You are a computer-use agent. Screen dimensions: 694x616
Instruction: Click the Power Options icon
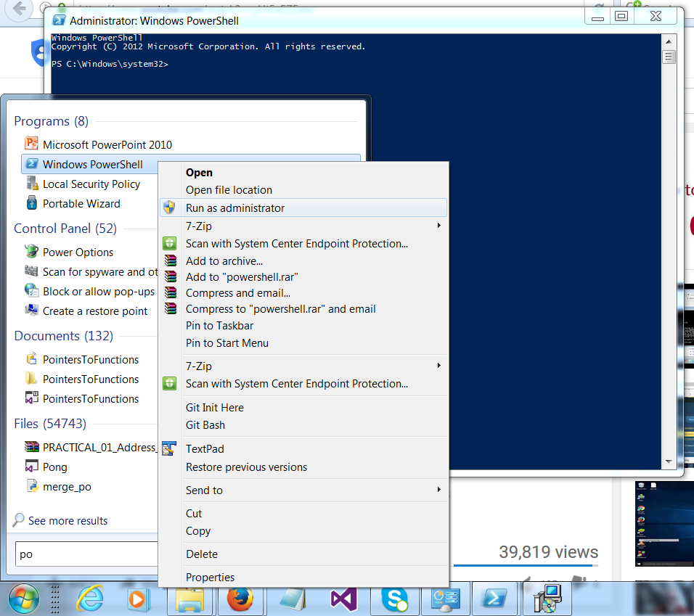pyautogui.click(x=32, y=251)
